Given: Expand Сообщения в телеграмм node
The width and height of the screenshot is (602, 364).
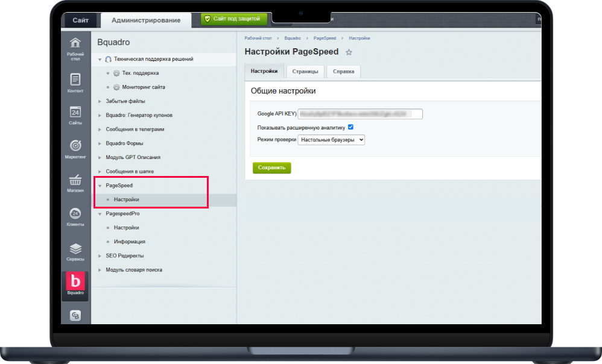Looking at the screenshot, I should click(x=100, y=129).
